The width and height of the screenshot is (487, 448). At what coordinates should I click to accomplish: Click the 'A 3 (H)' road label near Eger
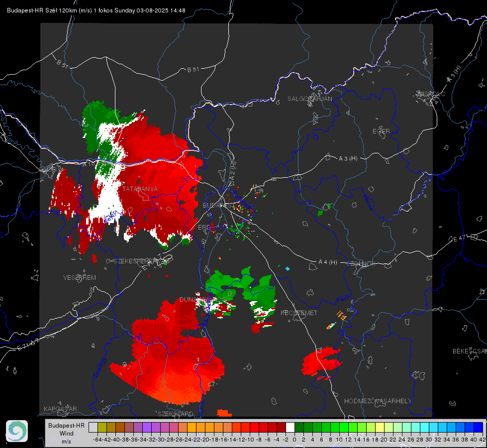coord(348,159)
